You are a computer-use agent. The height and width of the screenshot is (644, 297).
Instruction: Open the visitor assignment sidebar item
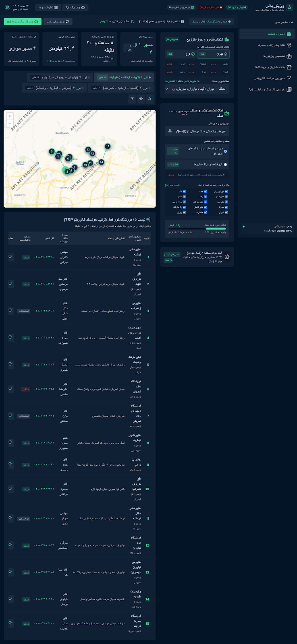coord(266,56)
